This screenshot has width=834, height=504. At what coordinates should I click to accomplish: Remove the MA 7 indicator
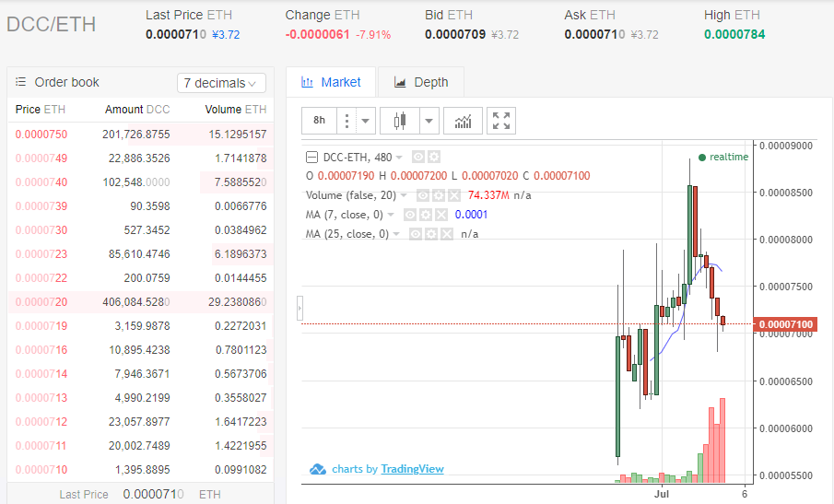(440, 215)
